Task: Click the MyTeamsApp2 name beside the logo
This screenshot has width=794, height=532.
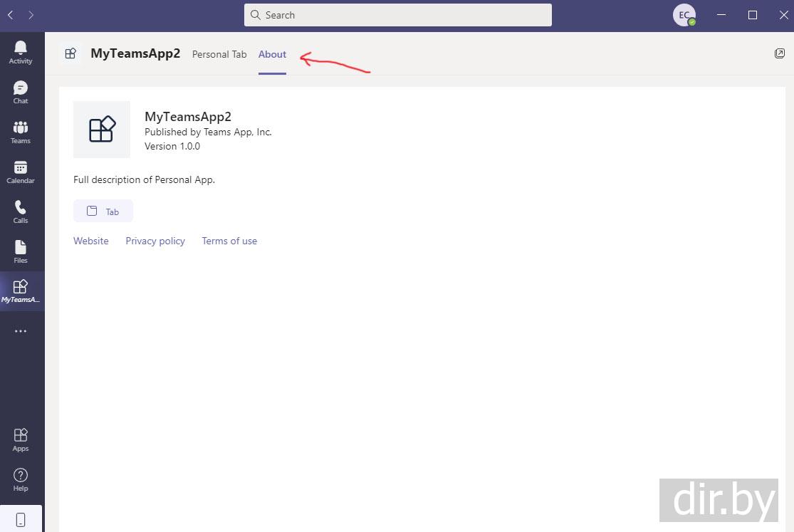Action: (188, 117)
